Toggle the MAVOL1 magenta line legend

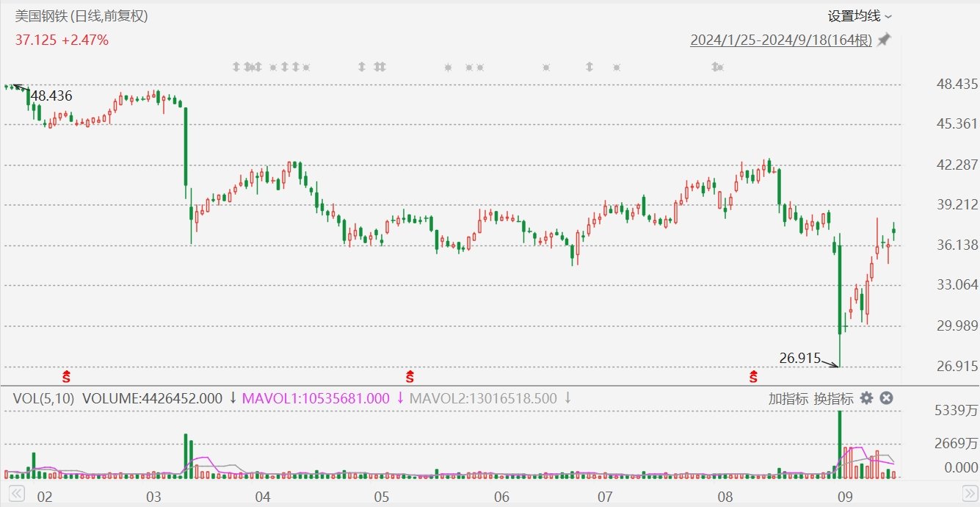(x=316, y=398)
